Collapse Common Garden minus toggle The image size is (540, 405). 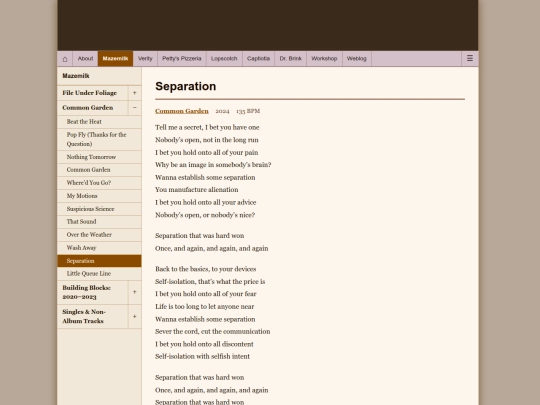click(x=135, y=108)
